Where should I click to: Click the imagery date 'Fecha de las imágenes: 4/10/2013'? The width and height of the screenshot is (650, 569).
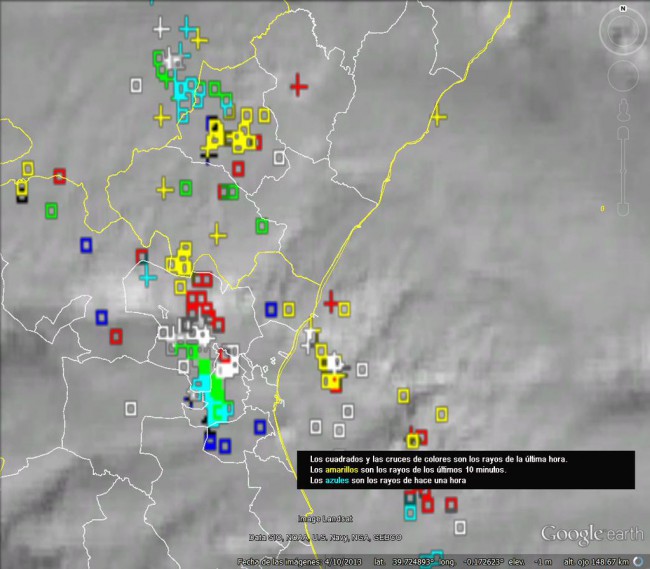click(x=299, y=562)
